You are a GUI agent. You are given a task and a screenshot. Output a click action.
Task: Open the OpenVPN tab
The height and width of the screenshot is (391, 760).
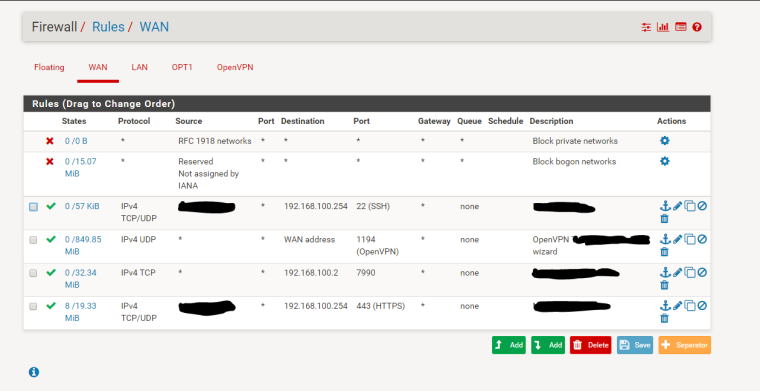(235, 67)
